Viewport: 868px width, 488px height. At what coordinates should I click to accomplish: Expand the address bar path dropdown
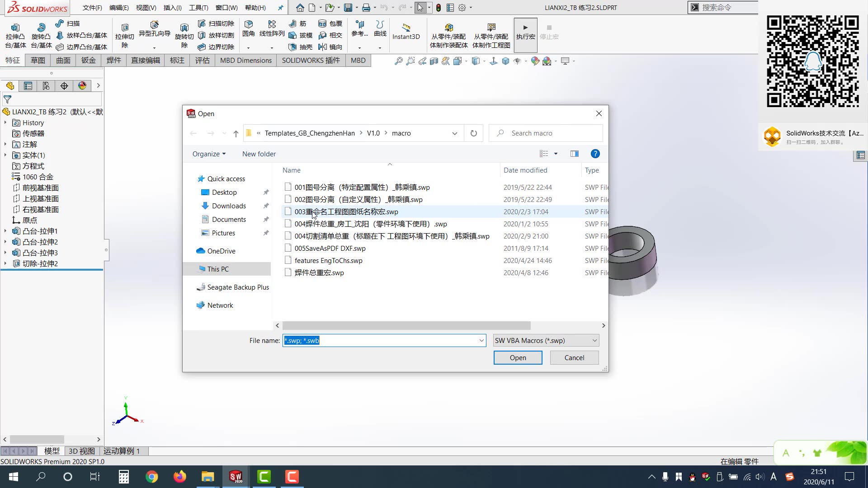(455, 133)
